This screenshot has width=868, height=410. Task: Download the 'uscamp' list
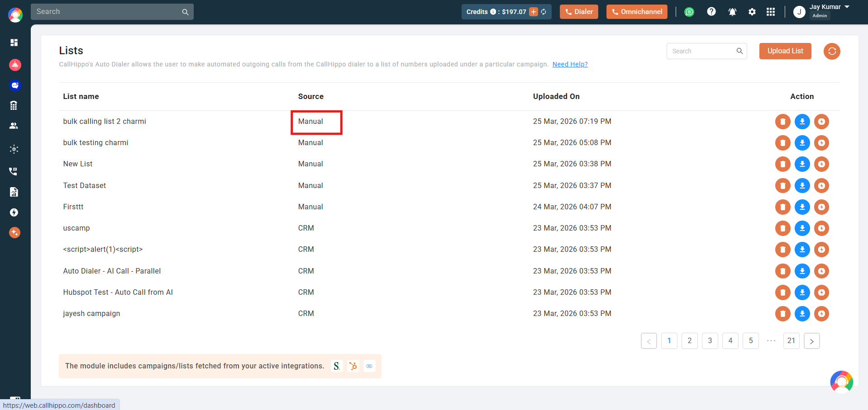pos(802,228)
